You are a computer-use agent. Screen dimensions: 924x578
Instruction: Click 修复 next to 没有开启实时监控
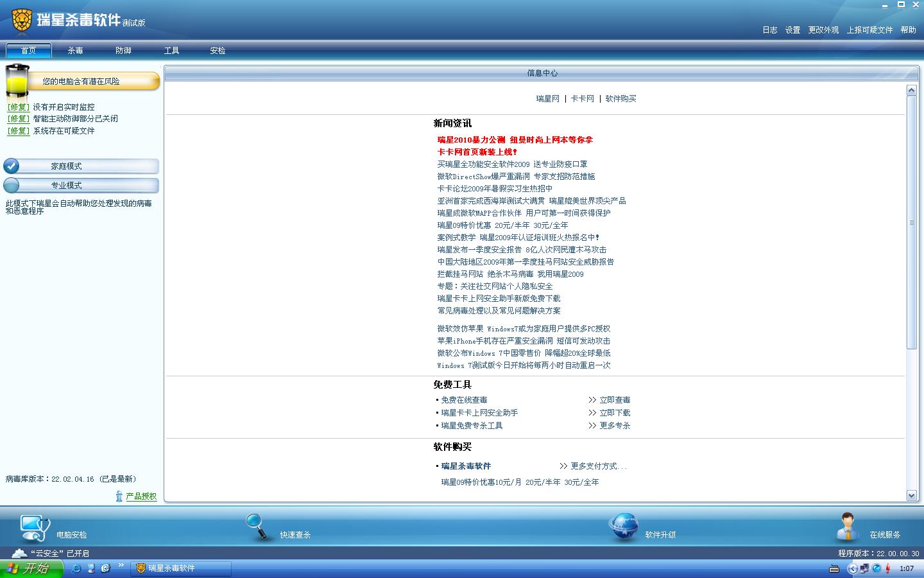point(18,107)
